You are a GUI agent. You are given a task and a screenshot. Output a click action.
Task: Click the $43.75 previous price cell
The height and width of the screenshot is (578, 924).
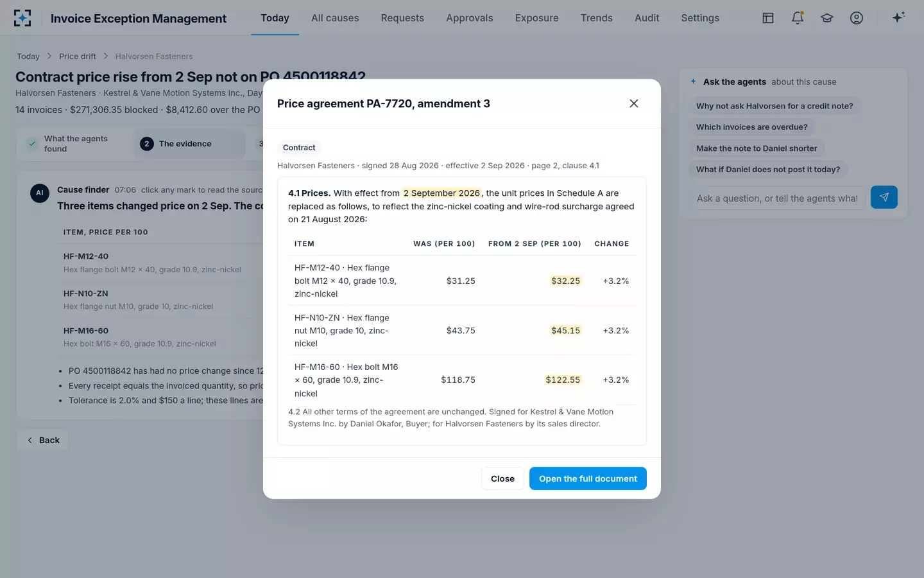[461, 331]
